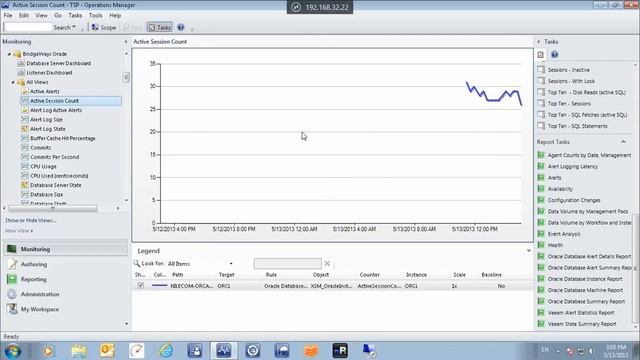Click the New View link

tap(19, 231)
